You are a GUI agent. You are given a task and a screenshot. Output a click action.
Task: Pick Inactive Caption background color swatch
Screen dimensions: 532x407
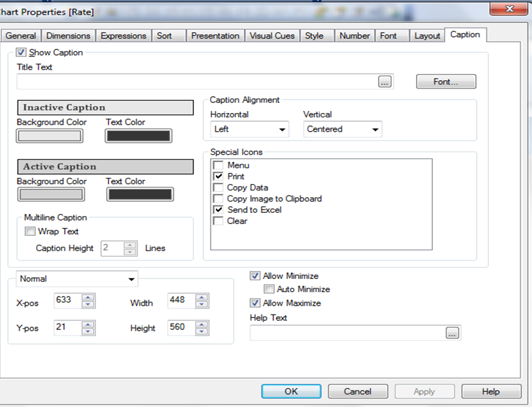[50, 135]
